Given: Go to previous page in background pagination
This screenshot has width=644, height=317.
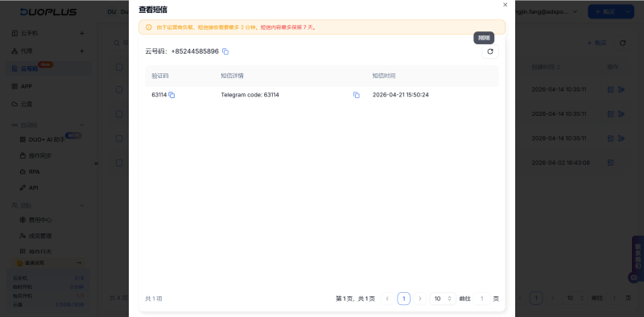Looking at the screenshot, I should click(x=520, y=298).
